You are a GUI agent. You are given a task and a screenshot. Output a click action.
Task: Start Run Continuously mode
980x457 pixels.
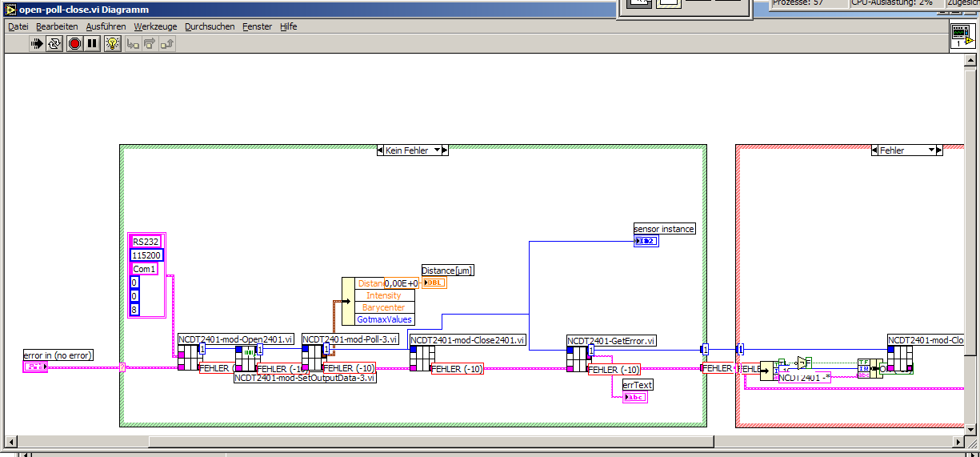point(54,44)
